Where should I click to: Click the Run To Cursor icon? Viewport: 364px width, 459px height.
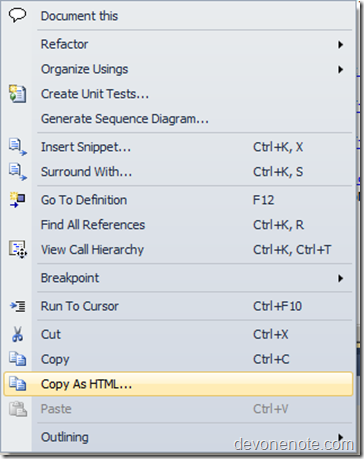(x=18, y=306)
